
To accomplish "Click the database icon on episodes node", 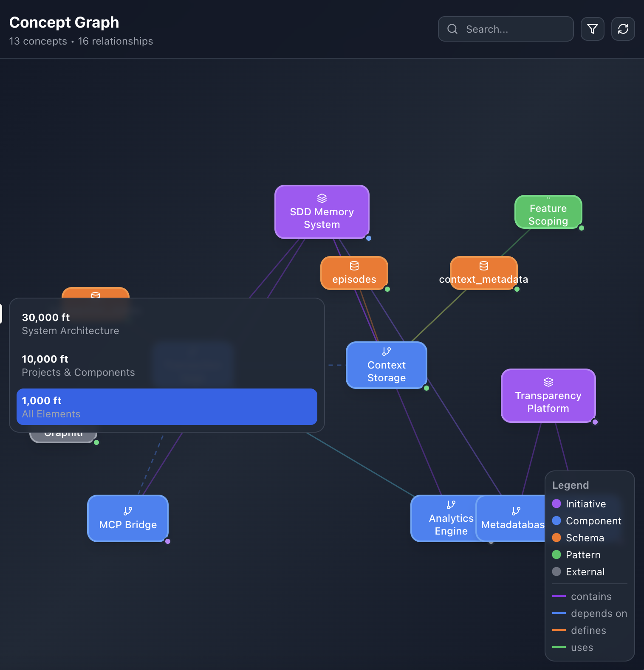I will [x=354, y=266].
